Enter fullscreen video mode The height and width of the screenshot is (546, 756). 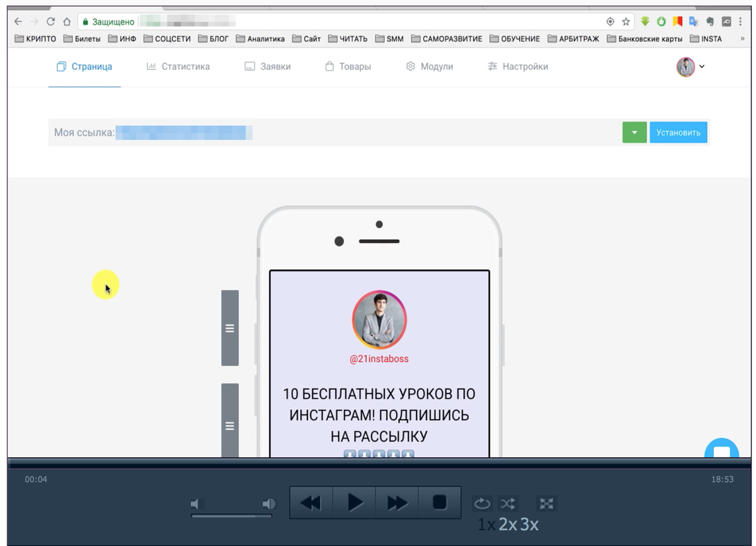pyautogui.click(x=546, y=503)
